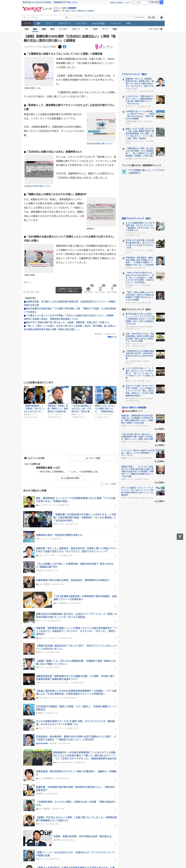Open 記事に関する報告 report link
Viewport: 186px width, 868px height.
31,292
